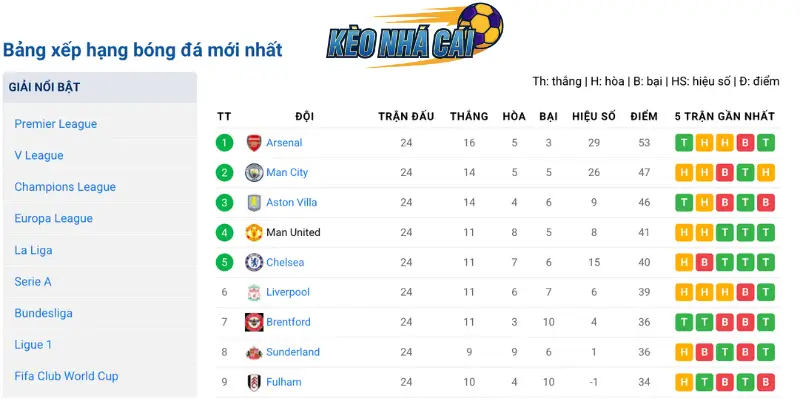This screenshot has width=800, height=400.
Task: Click the Man United club badge
Action: click(x=254, y=233)
